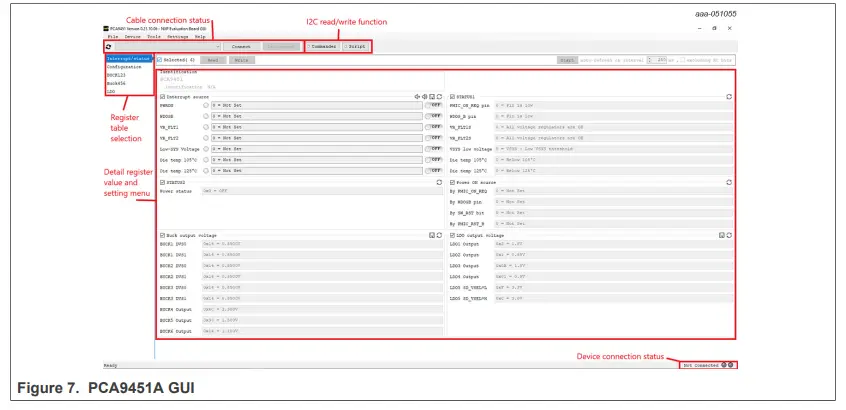
Task: Open the Script I2C function
Action: pyautogui.click(x=356, y=47)
